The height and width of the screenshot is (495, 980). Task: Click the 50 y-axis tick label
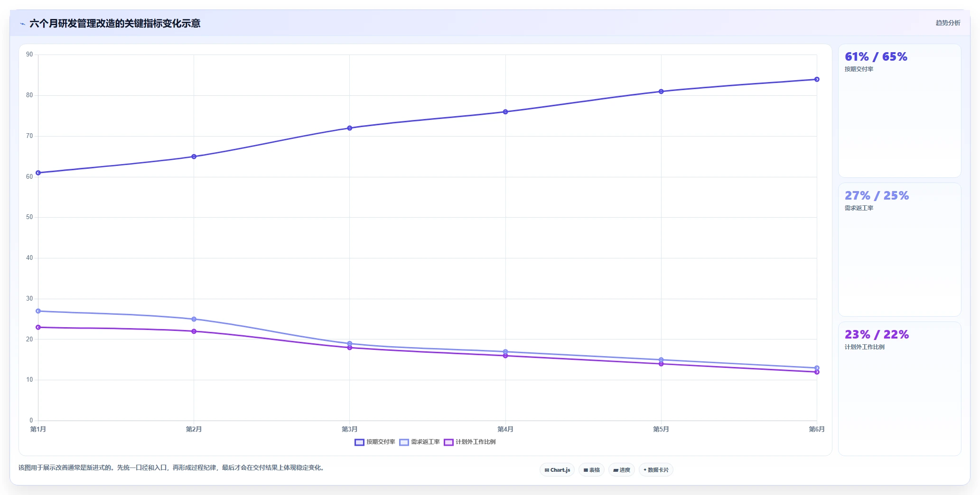click(x=29, y=217)
